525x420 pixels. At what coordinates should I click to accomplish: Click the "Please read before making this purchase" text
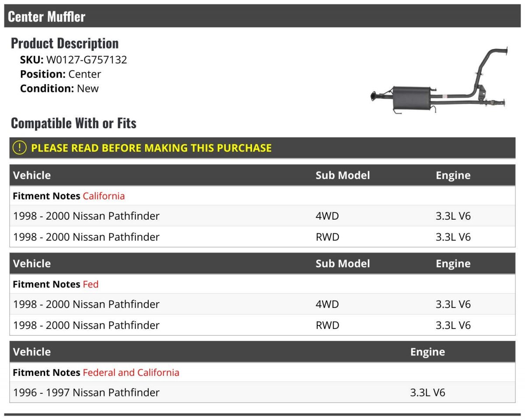point(151,148)
